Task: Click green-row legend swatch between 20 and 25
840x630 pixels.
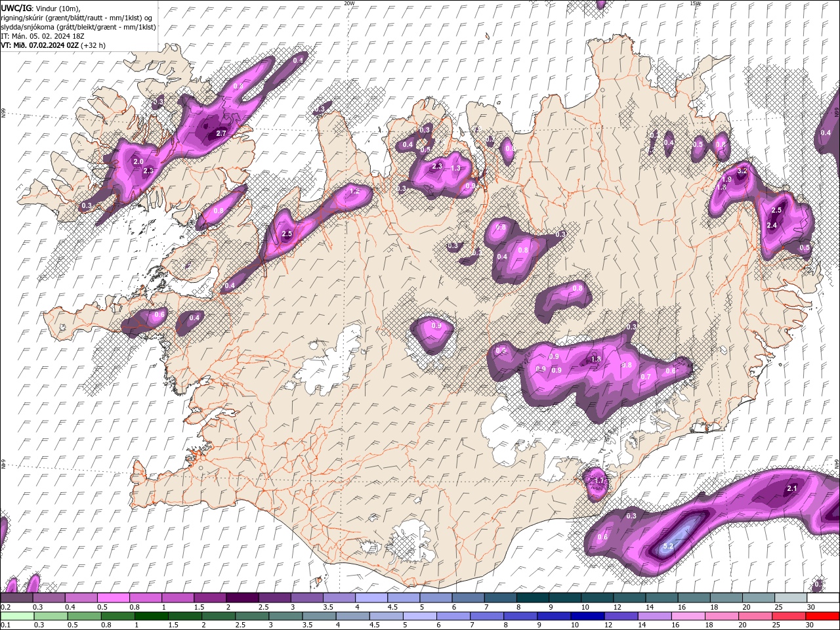Action: click(755, 616)
